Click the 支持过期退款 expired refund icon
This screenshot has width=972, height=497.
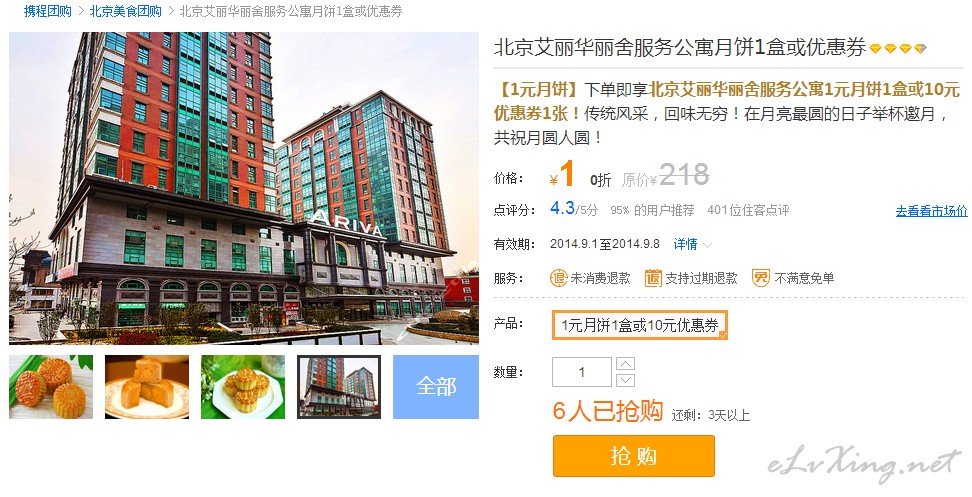click(653, 278)
